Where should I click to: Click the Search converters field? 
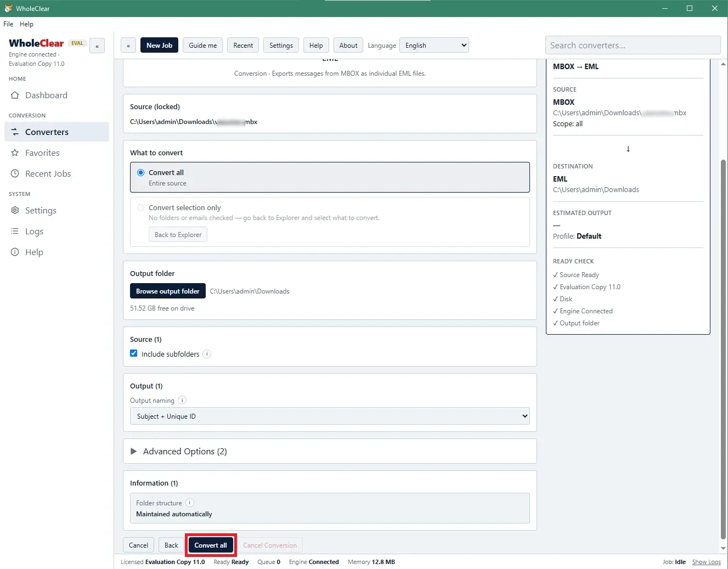[633, 46]
